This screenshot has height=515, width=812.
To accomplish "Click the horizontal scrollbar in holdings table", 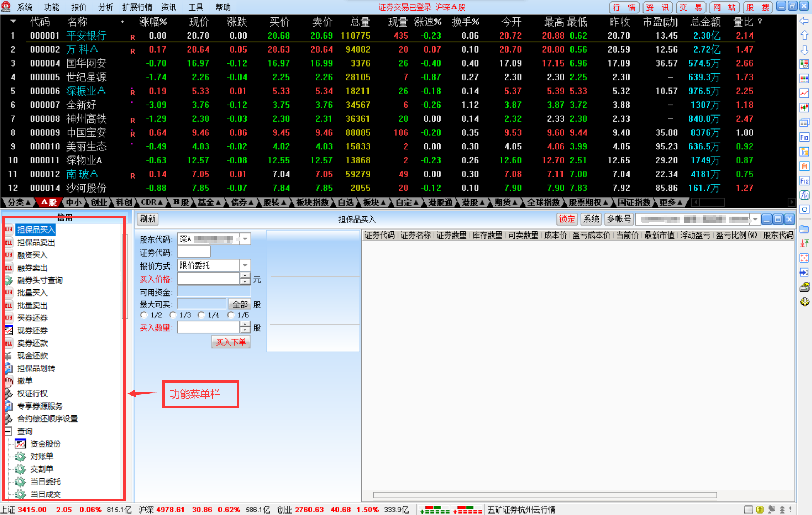I will pos(545,495).
